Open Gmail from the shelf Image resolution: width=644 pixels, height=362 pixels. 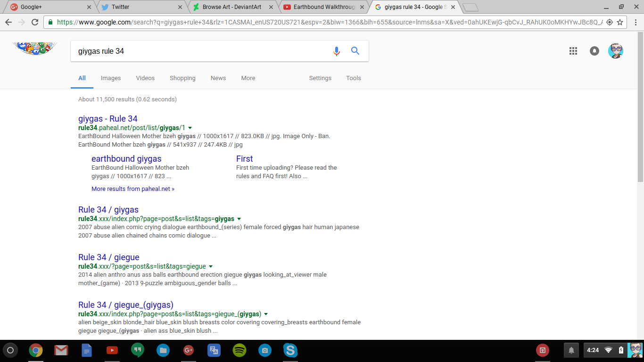tap(61, 350)
